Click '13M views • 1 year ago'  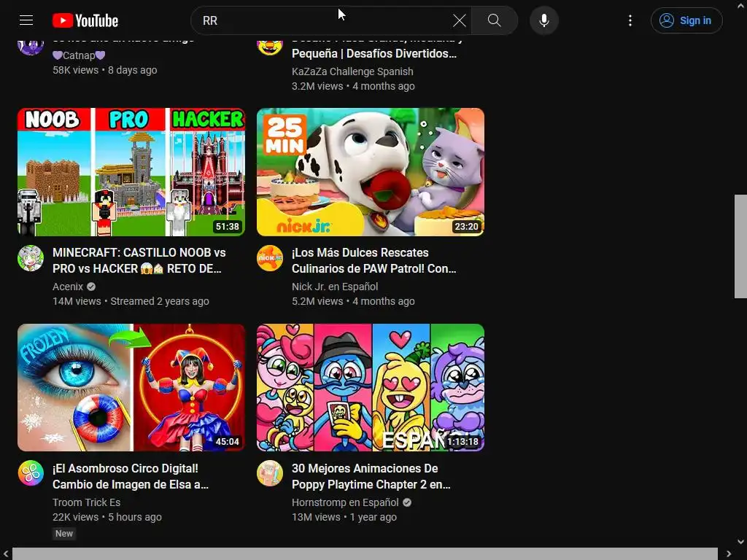click(344, 517)
